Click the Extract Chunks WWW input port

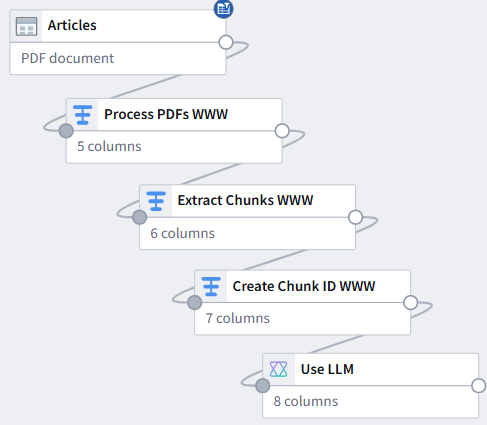click(x=139, y=217)
